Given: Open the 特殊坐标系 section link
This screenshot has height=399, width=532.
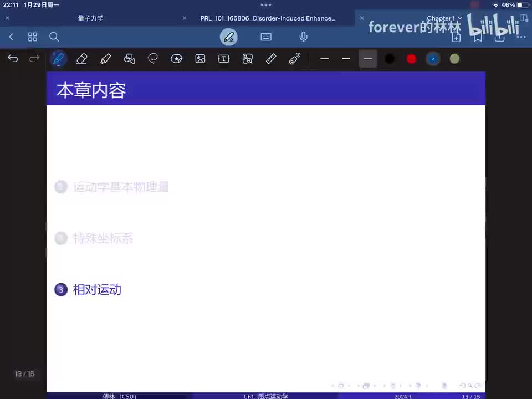Looking at the screenshot, I should (x=103, y=238).
